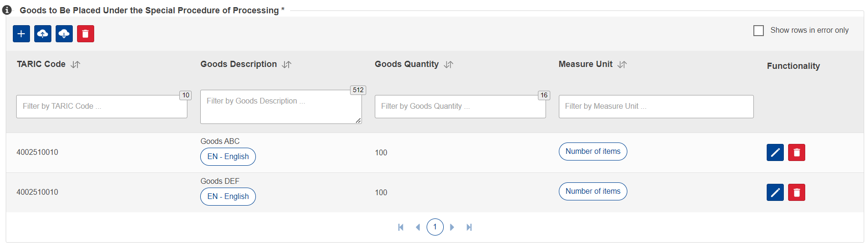Sort the table by Measure Unit
Screen dimensions: 868x246
tap(622, 65)
